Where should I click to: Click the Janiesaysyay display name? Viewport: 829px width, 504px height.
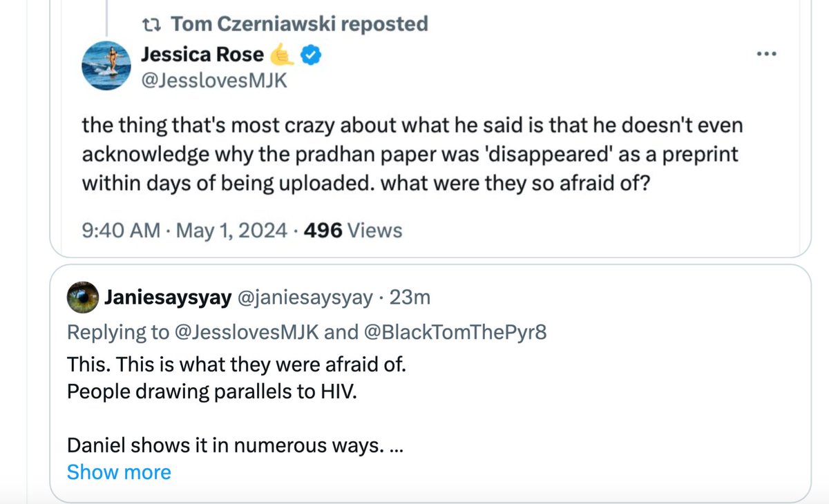(168, 298)
